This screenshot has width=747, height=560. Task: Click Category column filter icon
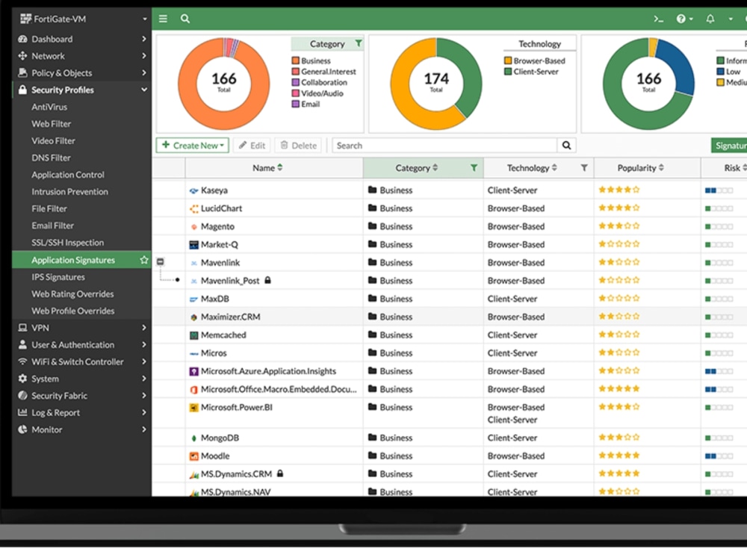(474, 167)
